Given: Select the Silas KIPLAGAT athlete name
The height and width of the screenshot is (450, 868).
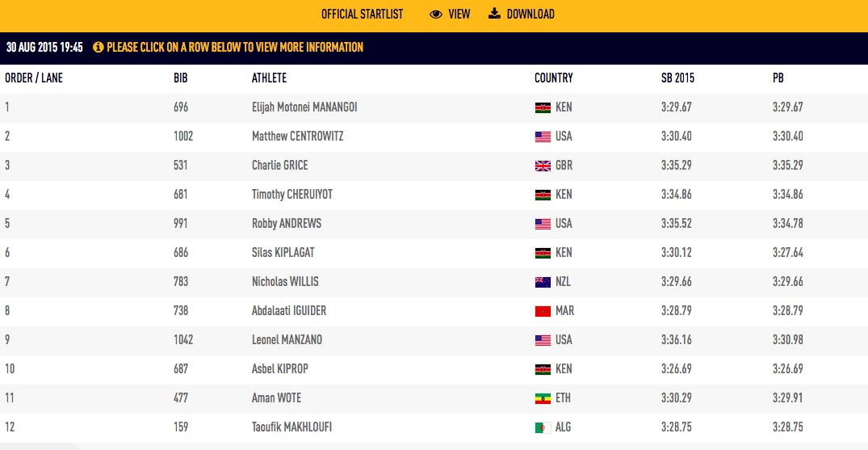Looking at the screenshot, I should [x=283, y=253].
